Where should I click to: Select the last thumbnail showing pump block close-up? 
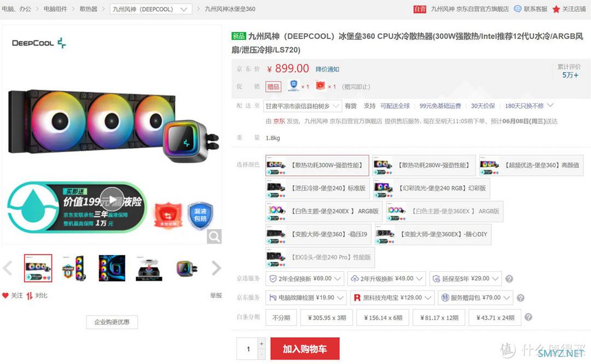pyautogui.click(x=187, y=268)
